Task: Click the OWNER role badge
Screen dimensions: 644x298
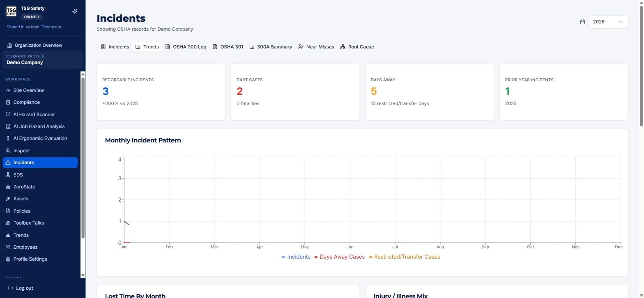Action: click(32, 17)
